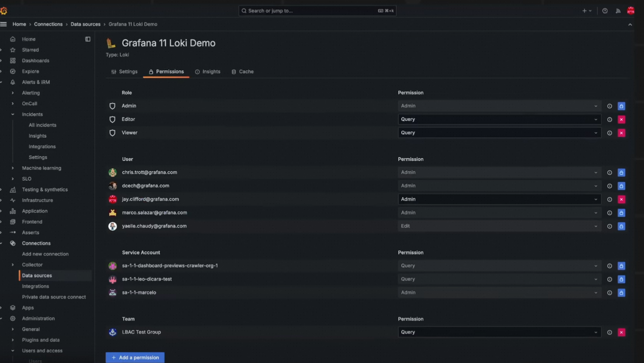Image resolution: width=644 pixels, height=363 pixels.
Task: Open Administration in the sidebar
Action: [x=38, y=318]
